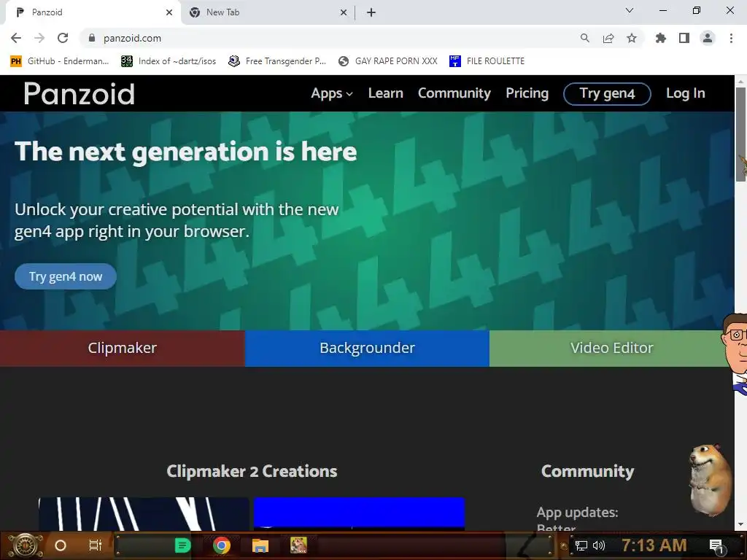
Task: Click the Community section heading
Action: coord(587,471)
